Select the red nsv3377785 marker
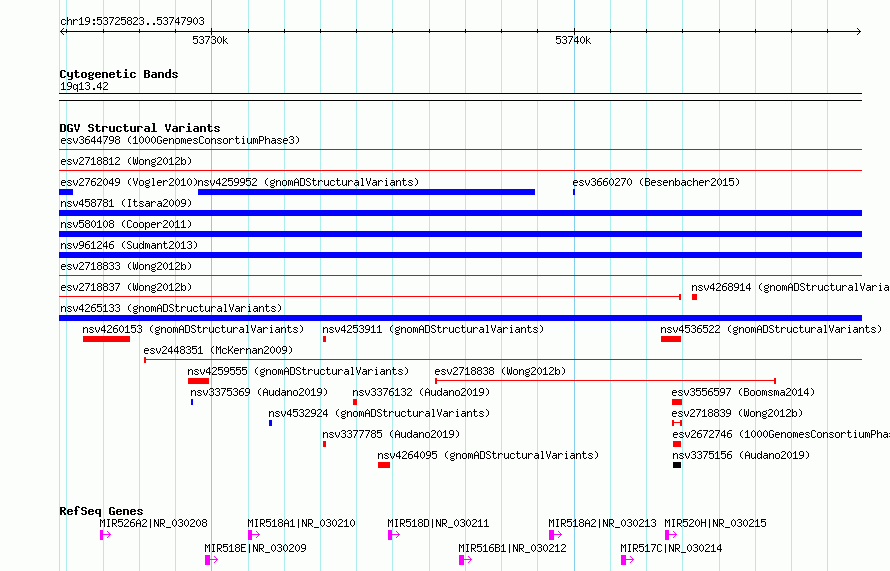Viewport: 890px width, 571px height. coord(324,444)
